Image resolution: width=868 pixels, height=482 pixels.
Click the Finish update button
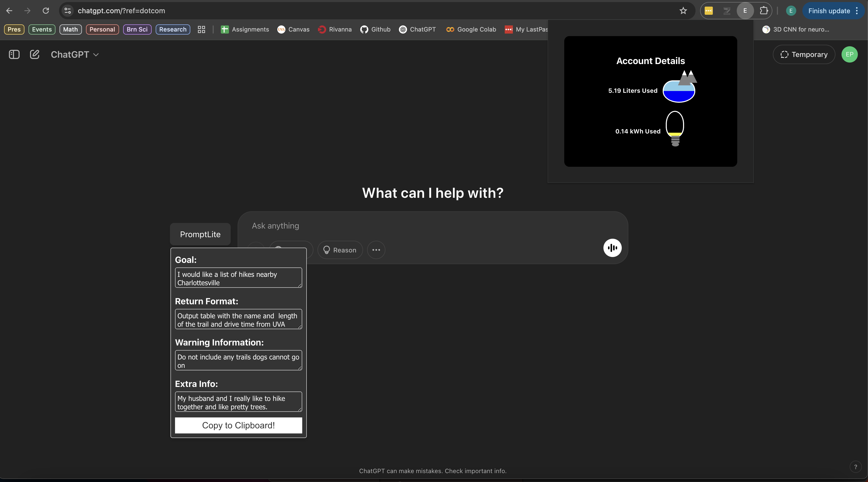(x=829, y=11)
